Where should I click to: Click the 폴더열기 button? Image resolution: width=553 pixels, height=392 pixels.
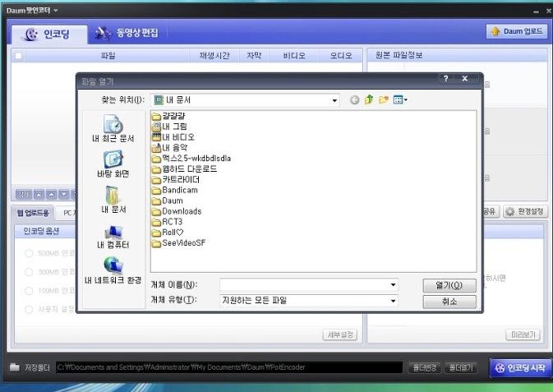(460, 367)
